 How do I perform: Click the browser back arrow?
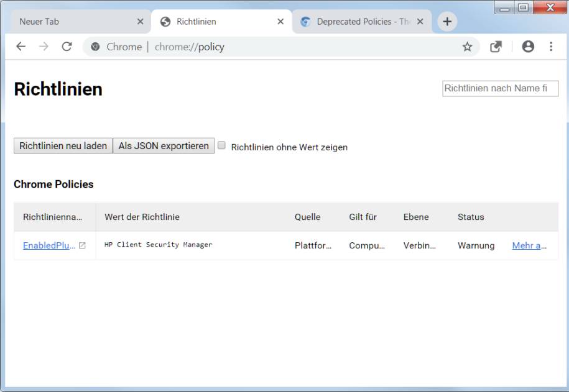click(x=21, y=47)
